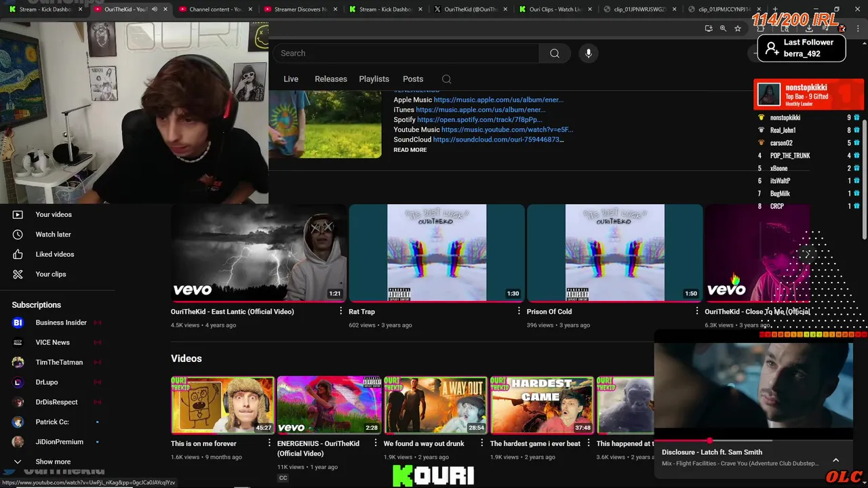Open the Business Insider subscription
Screen dimensions: 868x488
point(61,323)
